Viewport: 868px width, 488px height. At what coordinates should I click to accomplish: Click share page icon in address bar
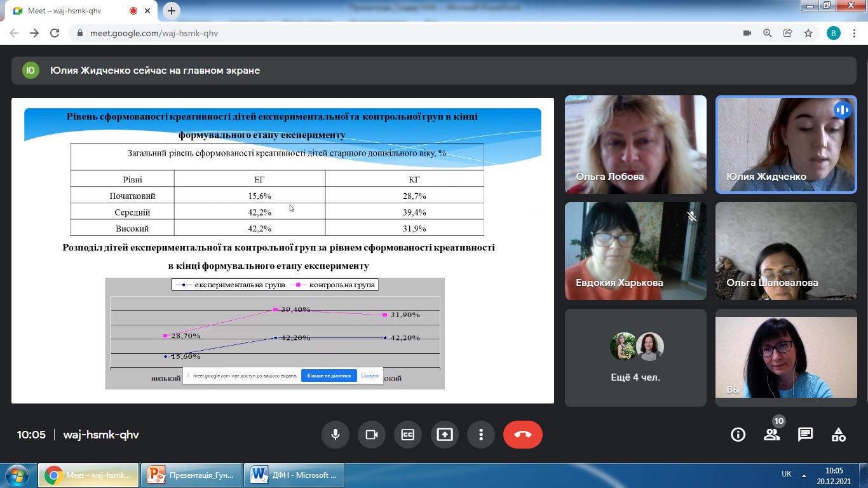click(x=788, y=33)
